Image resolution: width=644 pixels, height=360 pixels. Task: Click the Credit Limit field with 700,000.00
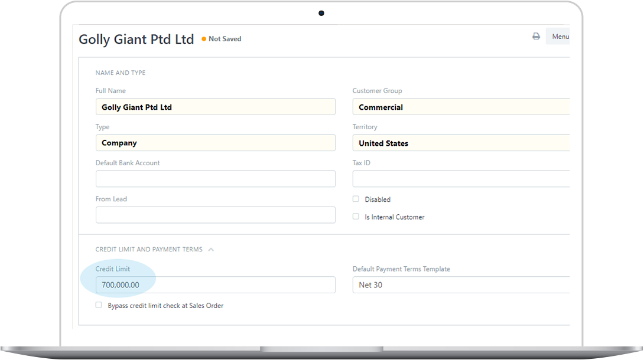[x=215, y=285]
